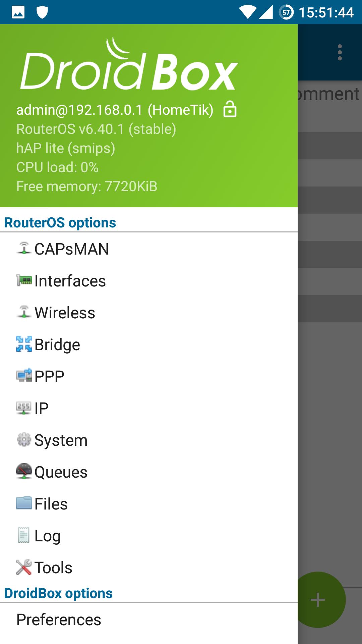Tap the lock icon beside HomeTik
Screen dimensions: 362x644
coord(230,109)
